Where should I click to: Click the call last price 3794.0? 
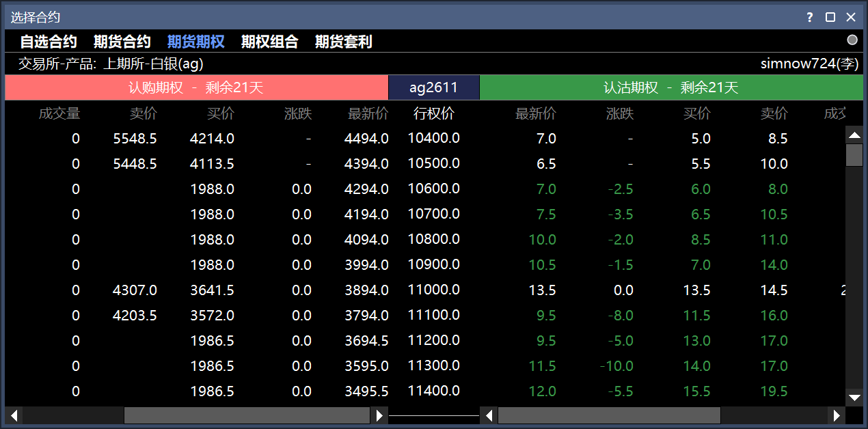(x=367, y=316)
